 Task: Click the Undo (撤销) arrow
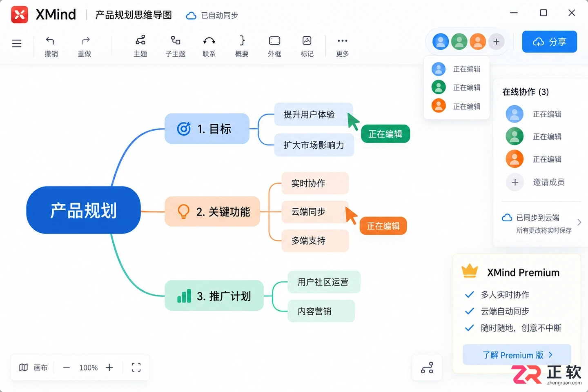tap(51, 47)
